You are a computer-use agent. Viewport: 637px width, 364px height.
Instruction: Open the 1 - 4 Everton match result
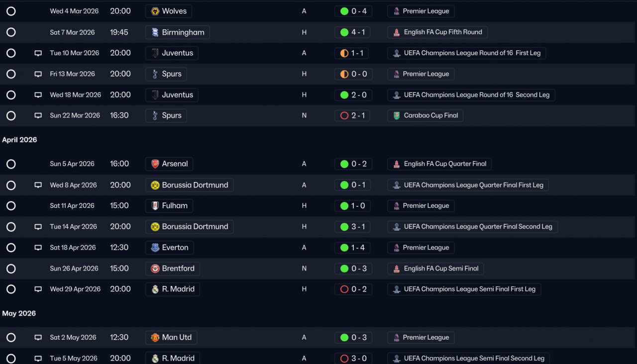coord(353,248)
